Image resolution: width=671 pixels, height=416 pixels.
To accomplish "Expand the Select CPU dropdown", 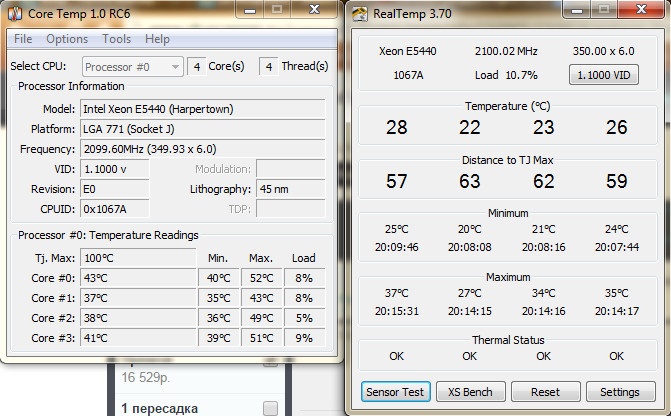I will point(132,67).
